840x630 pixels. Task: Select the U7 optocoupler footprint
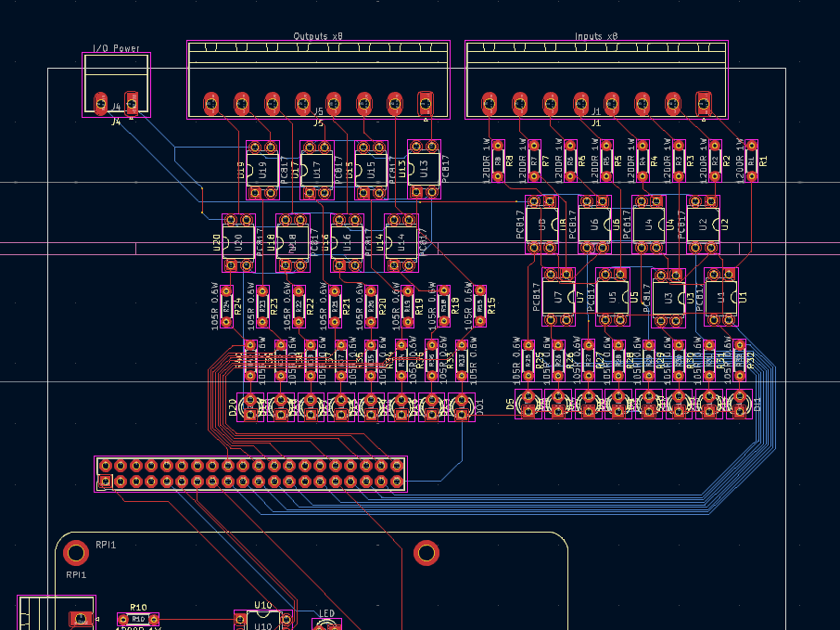(x=558, y=297)
